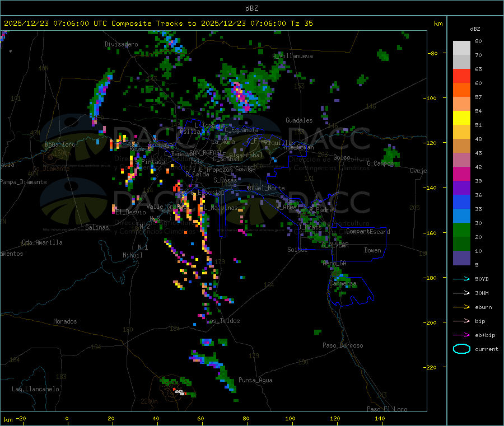The height and width of the screenshot is (426, 504).
Task: Click the white 30HM arrow legend icon
Action: [x=461, y=293]
